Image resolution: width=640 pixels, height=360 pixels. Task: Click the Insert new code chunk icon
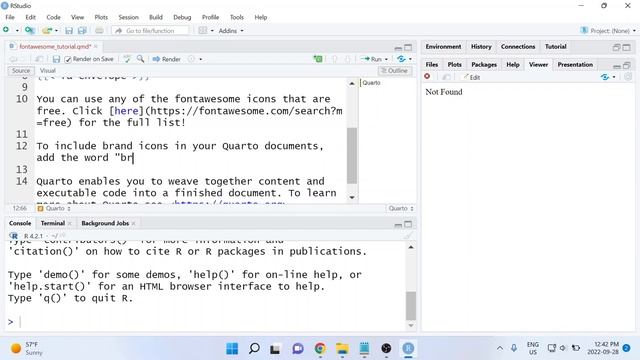click(318, 59)
